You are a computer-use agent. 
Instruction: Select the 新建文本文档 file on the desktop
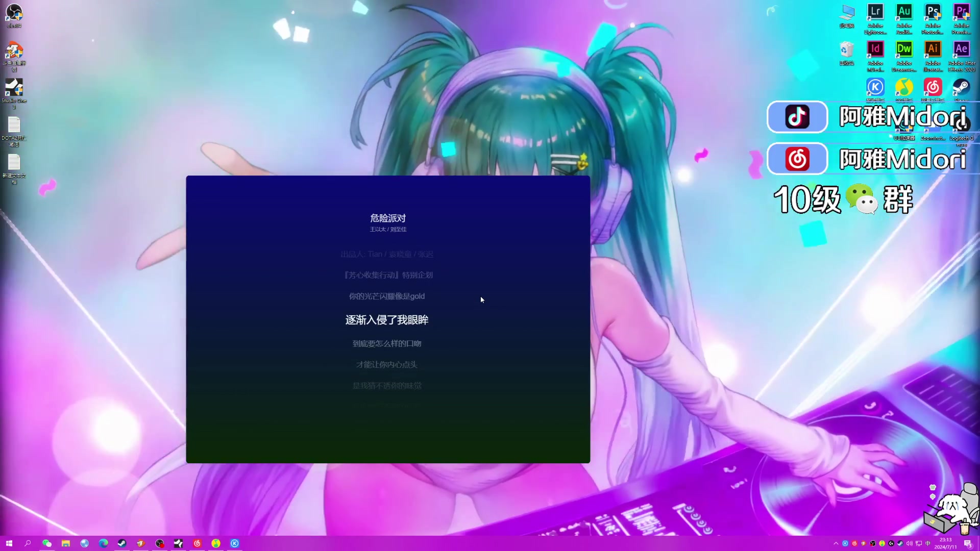[14, 168]
